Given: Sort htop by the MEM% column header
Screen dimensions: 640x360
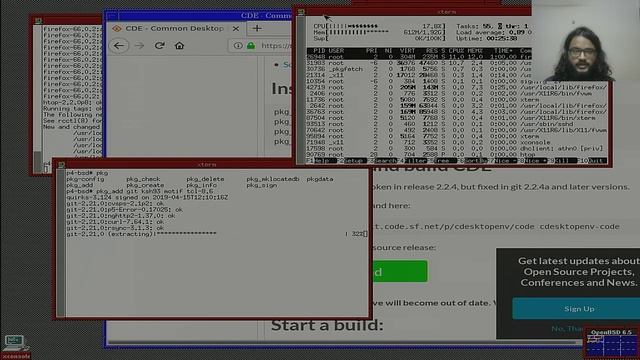Looking at the screenshot, I should click(x=475, y=51).
